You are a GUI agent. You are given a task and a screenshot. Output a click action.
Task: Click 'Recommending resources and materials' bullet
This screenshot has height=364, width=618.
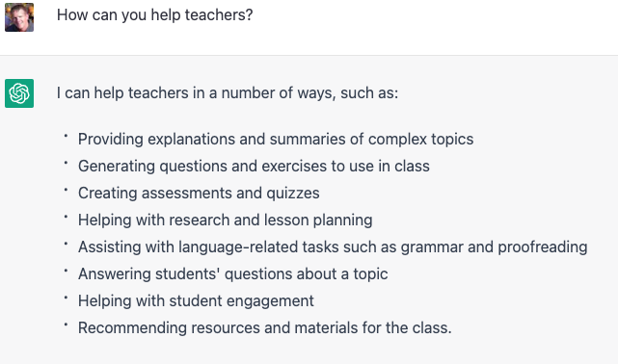265,327
